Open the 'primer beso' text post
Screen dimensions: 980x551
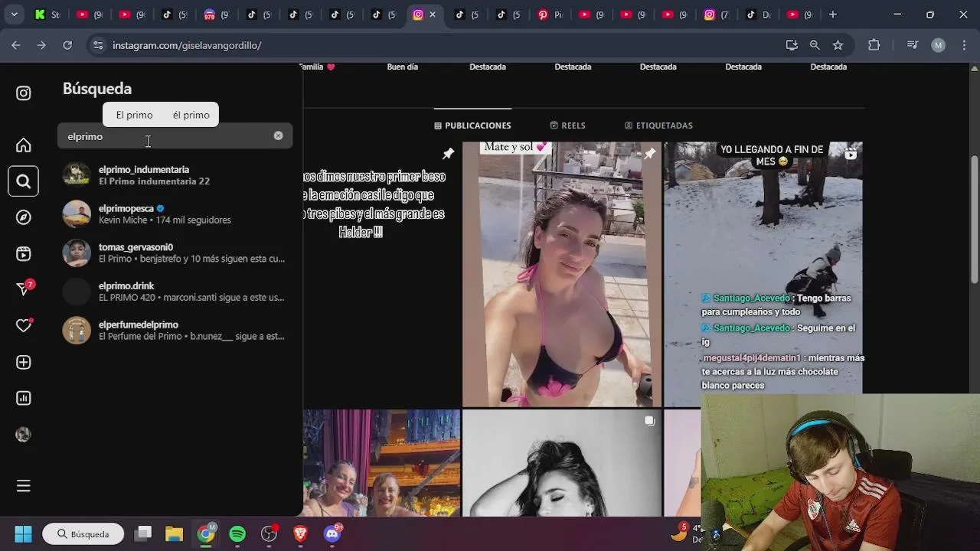click(x=381, y=274)
